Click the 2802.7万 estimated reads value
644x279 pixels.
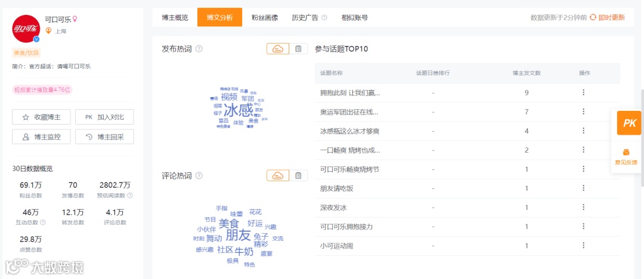115,185
